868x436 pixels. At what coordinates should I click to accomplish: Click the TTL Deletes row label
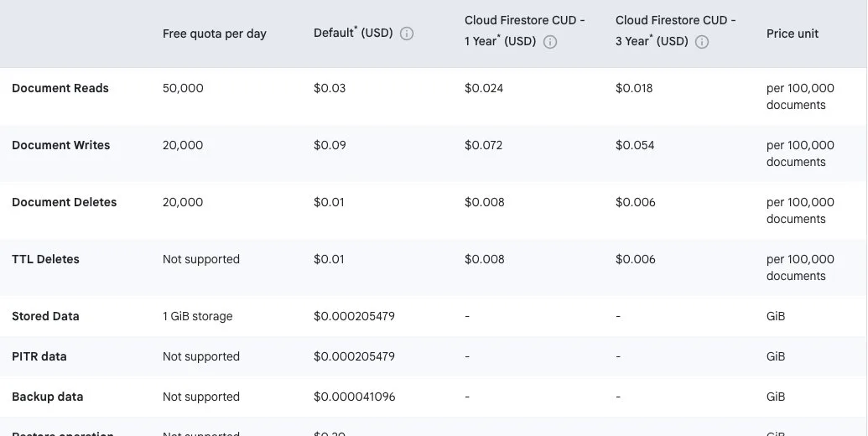click(x=45, y=259)
